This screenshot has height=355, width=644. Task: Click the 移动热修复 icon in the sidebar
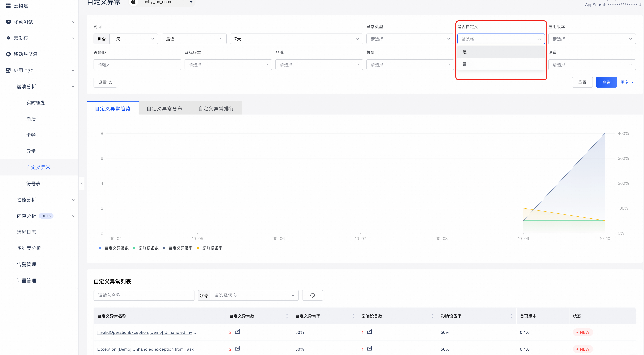(9, 54)
